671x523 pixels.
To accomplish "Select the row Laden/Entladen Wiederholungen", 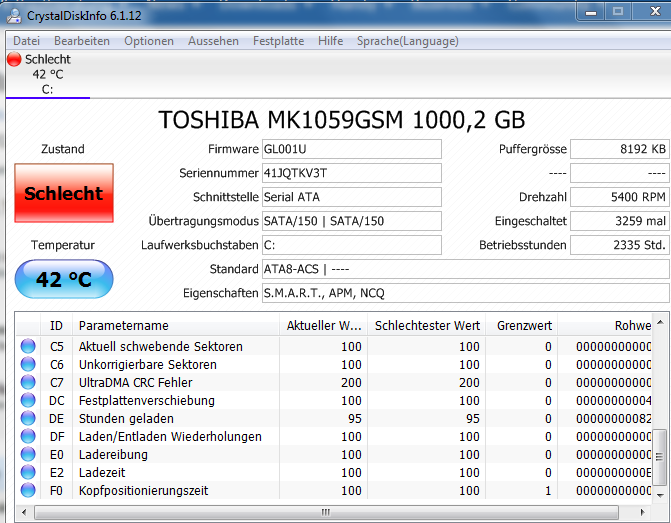I will point(334,436).
